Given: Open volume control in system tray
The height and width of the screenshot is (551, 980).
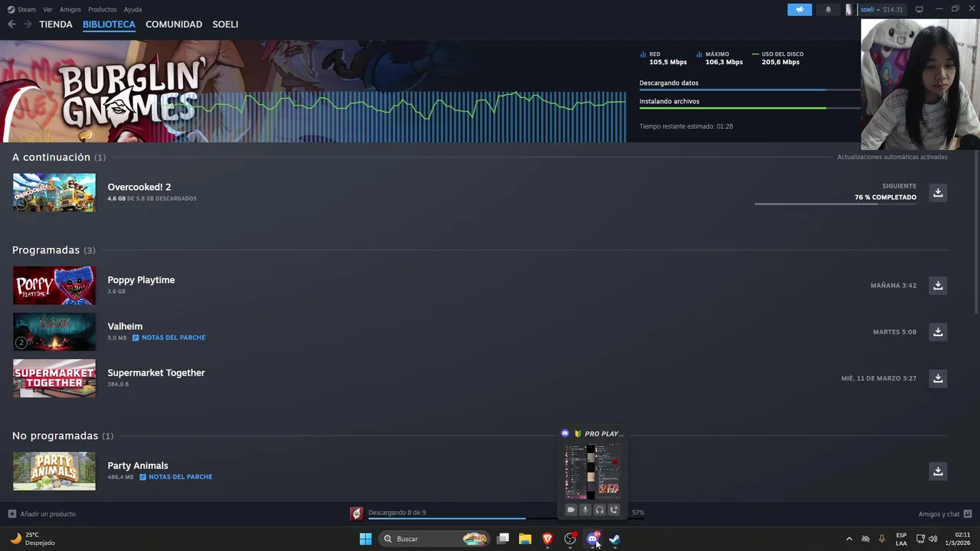Looking at the screenshot, I should point(933,539).
